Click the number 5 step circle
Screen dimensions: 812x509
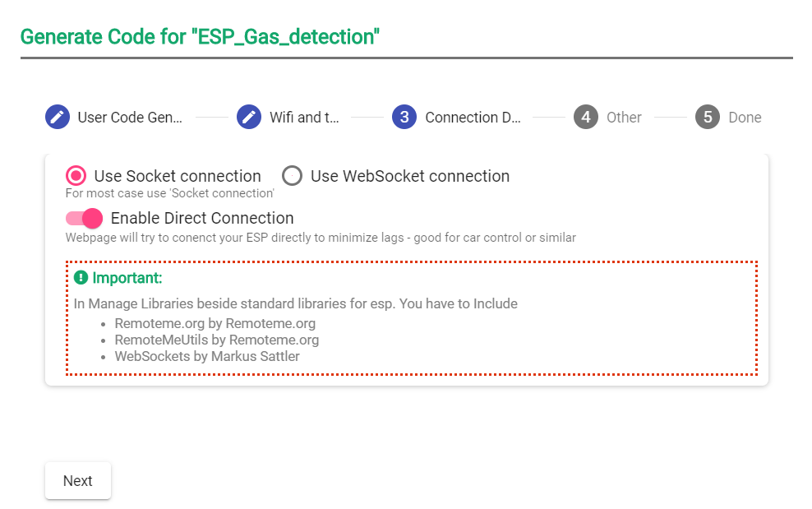(708, 117)
